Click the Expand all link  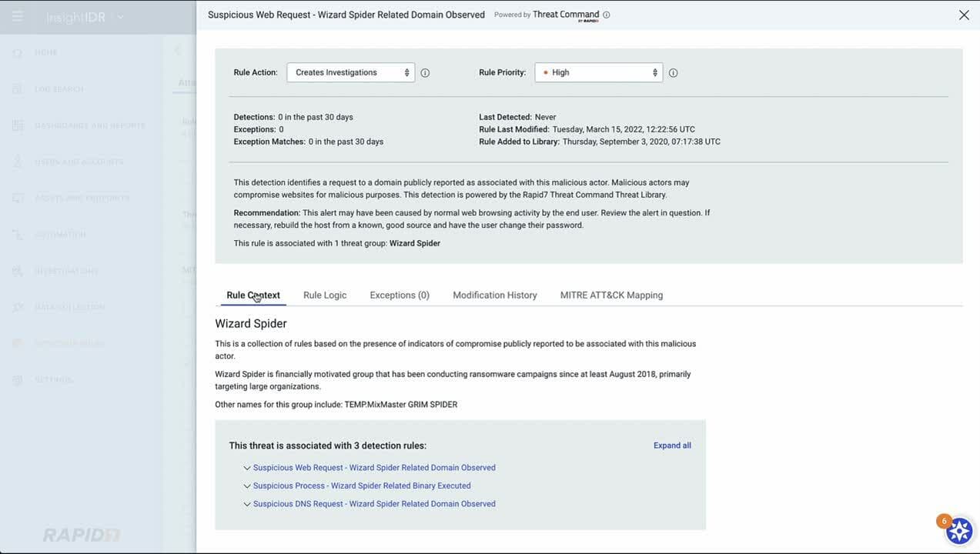click(x=672, y=446)
